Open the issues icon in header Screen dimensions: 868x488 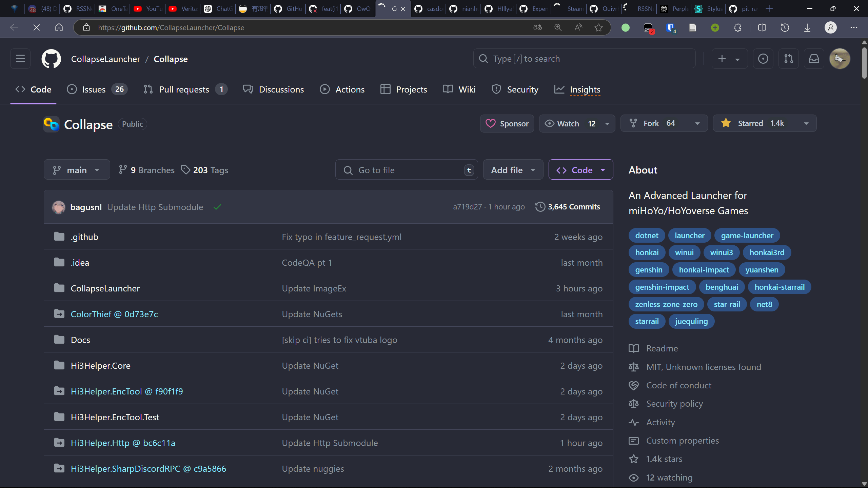[763, 59]
